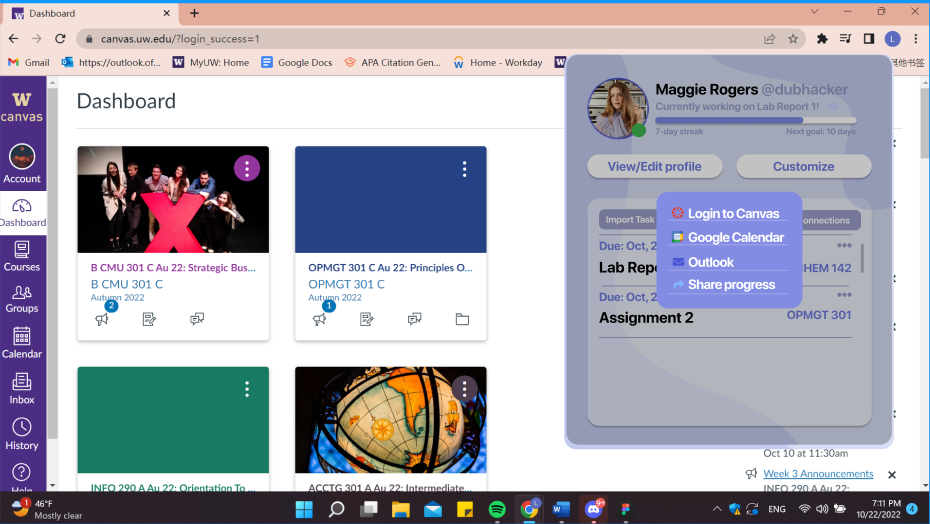Switch to Connections tab
Image resolution: width=930 pixels, height=524 pixels.
tap(830, 220)
